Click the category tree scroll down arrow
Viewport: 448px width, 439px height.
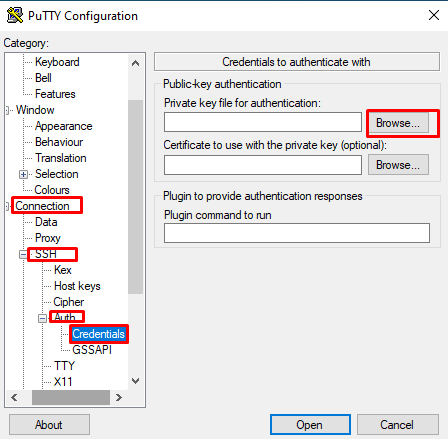click(135, 381)
